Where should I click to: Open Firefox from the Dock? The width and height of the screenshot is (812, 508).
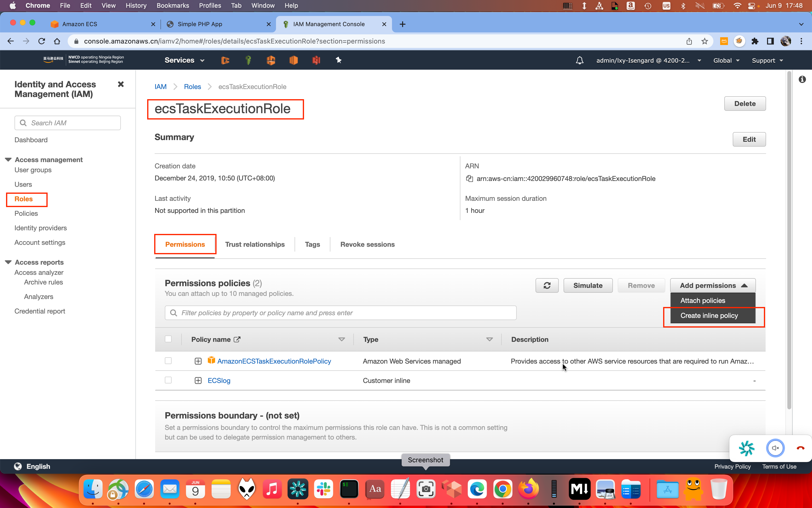pyautogui.click(x=529, y=489)
